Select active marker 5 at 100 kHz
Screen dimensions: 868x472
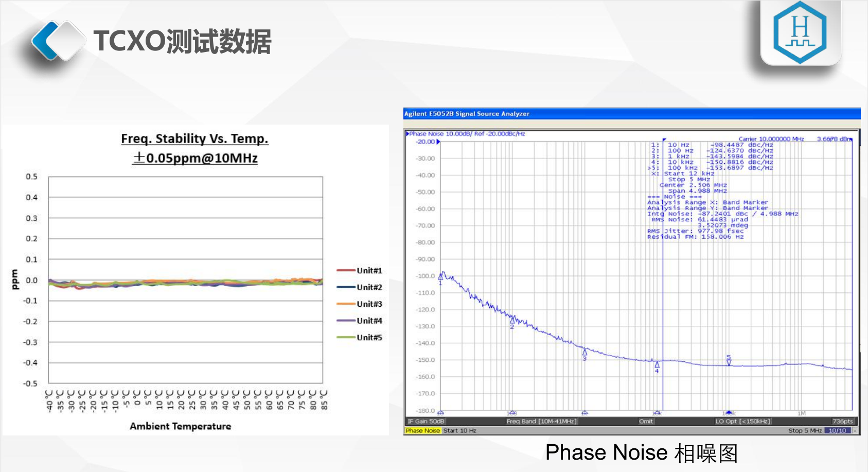(729, 362)
